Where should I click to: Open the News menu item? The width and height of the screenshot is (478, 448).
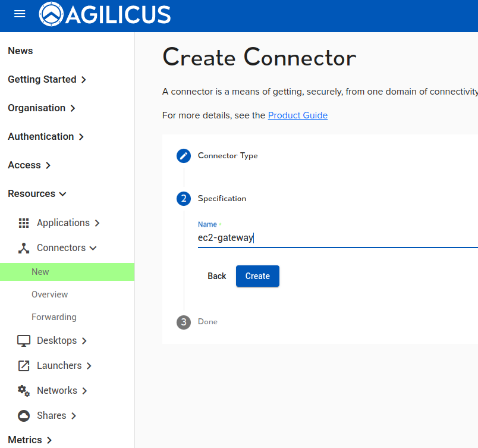20,51
